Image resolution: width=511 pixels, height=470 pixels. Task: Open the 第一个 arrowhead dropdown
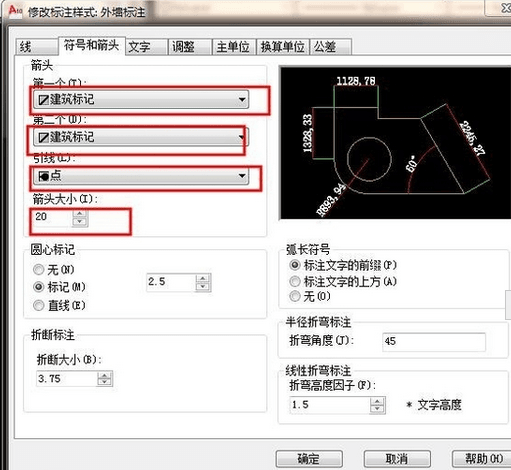[x=141, y=99]
